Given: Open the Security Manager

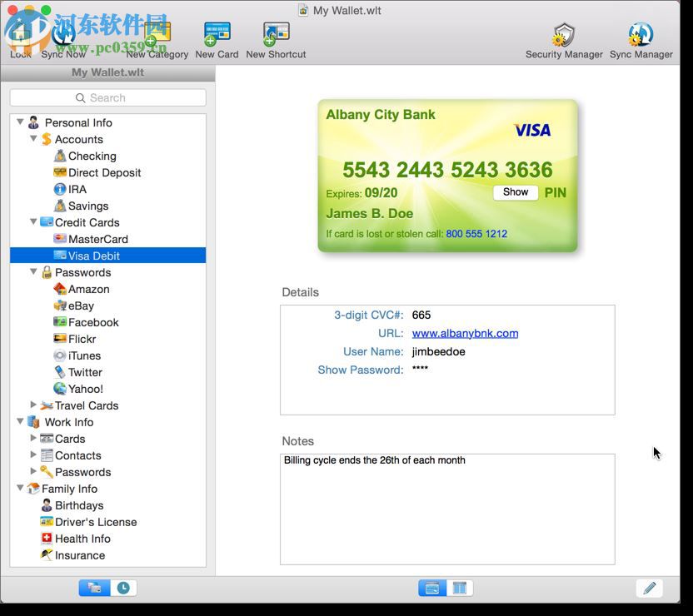Looking at the screenshot, I should [x=565, y=33].
